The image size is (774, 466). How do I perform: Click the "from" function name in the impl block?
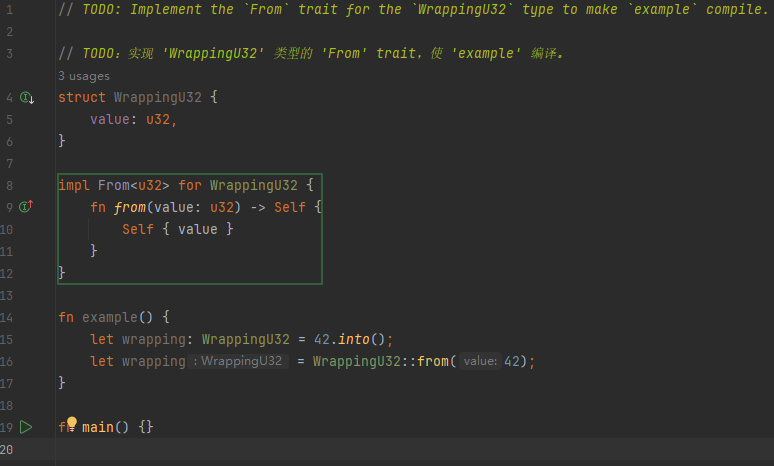click(130, 207)
